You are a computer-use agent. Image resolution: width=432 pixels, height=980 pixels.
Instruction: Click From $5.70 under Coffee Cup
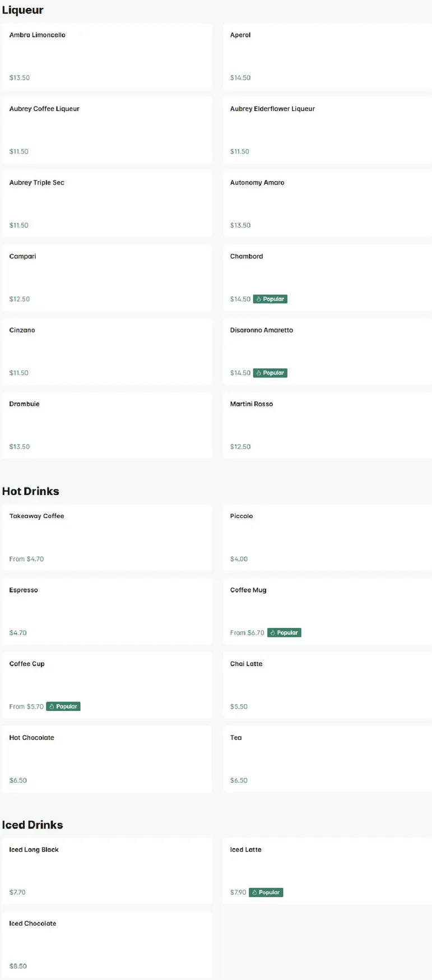pyautogui.click(x=26, y=706)
